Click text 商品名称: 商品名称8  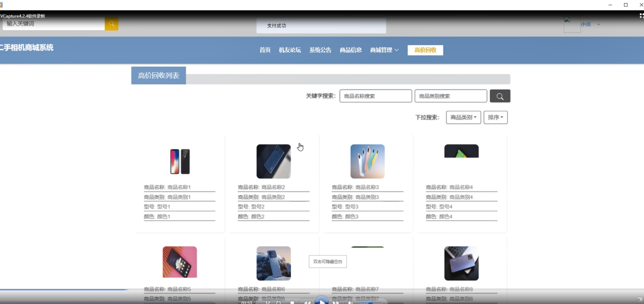(x=449, y=289)
